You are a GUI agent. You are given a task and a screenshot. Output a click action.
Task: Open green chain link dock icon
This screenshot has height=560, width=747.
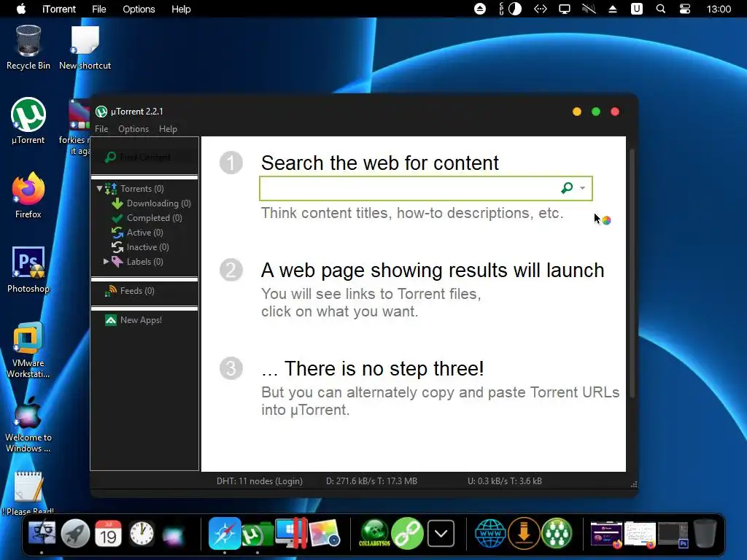click(x=407, y=533)
